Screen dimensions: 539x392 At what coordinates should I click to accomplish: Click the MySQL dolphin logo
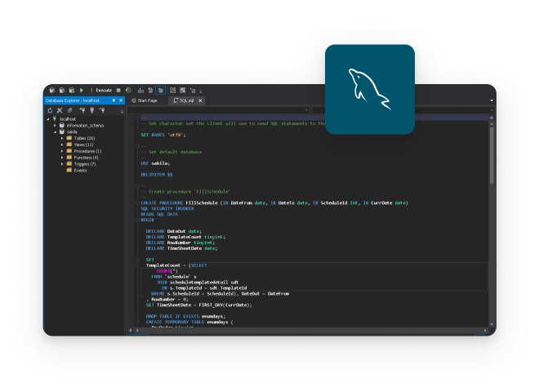[369, 88]
